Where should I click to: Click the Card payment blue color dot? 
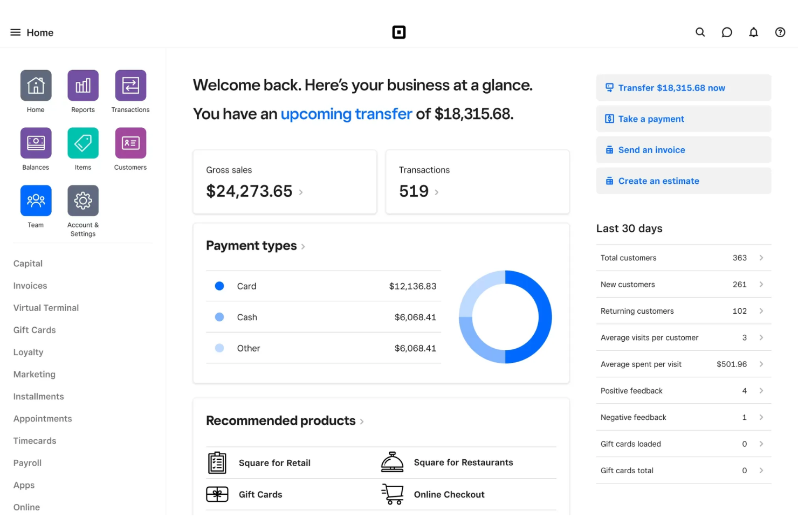(219, 286)
